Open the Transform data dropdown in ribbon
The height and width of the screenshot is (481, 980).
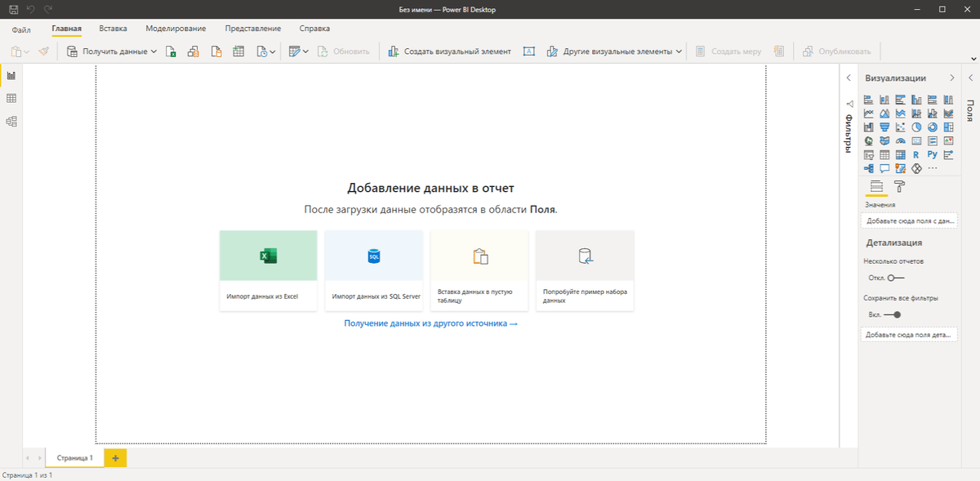[x=305, y=51]
